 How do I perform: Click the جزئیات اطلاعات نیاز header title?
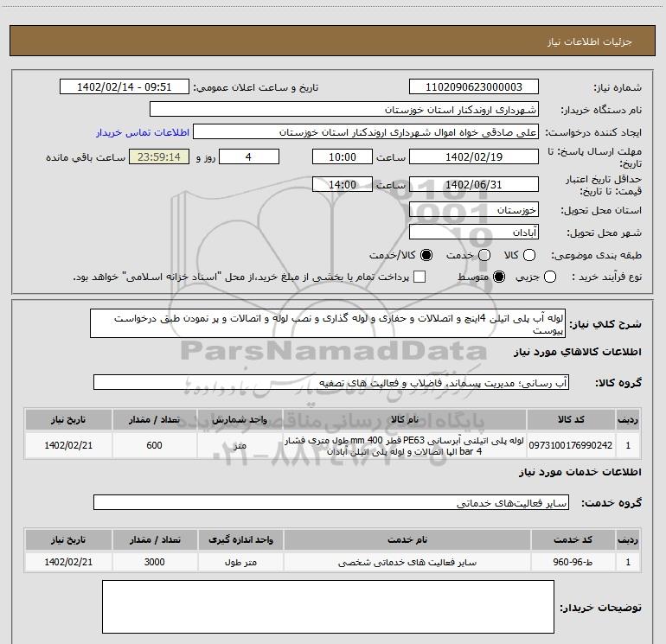(x=589, y=41)
